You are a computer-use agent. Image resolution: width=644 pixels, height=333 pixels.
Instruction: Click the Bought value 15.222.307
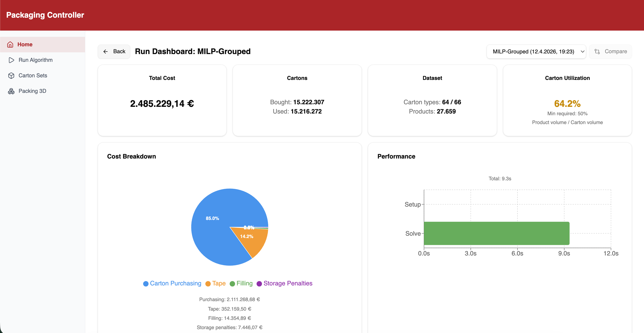[x=309, y=102]
